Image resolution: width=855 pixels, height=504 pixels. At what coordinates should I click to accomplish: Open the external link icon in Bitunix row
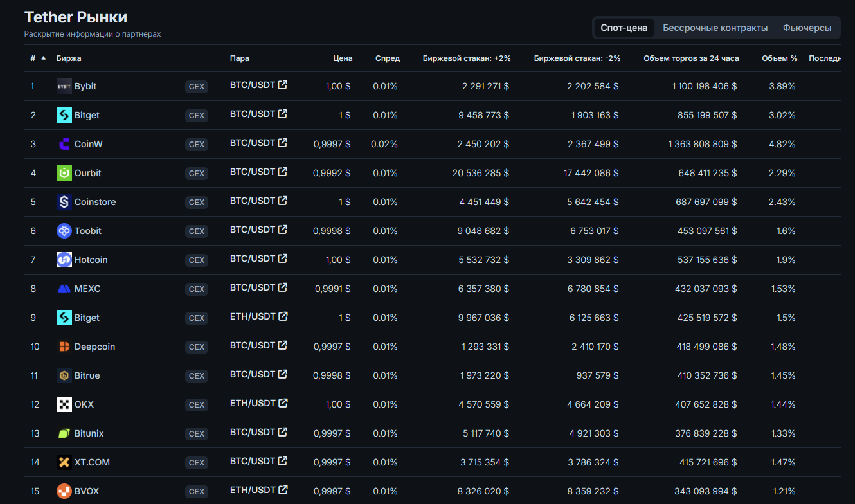[283, 432]
